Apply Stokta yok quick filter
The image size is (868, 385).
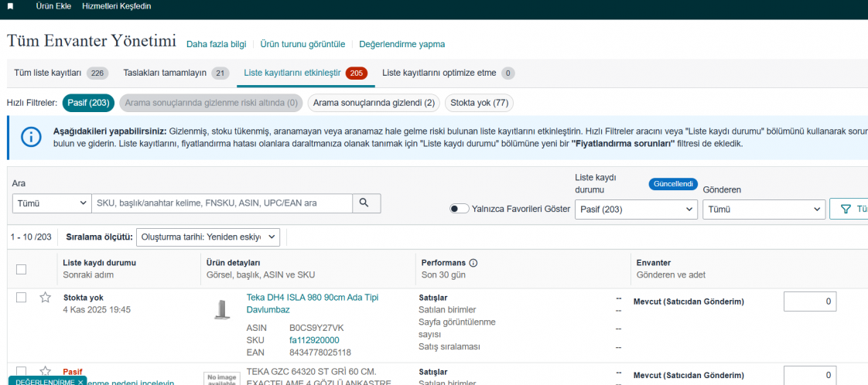pyautogui.click(x=479, y=103)
